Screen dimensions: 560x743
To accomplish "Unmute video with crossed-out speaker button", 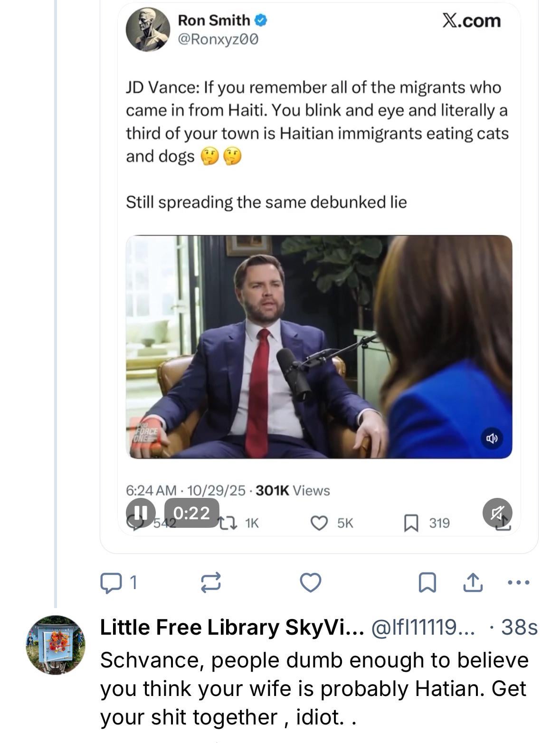I will point(497,513).
